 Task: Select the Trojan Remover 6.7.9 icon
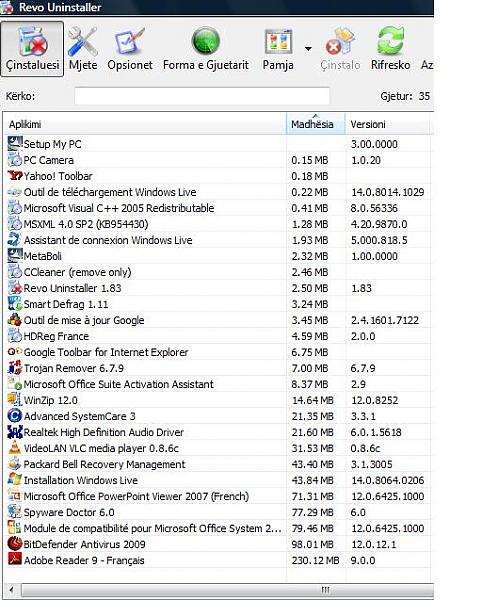(x=15, y=368)
